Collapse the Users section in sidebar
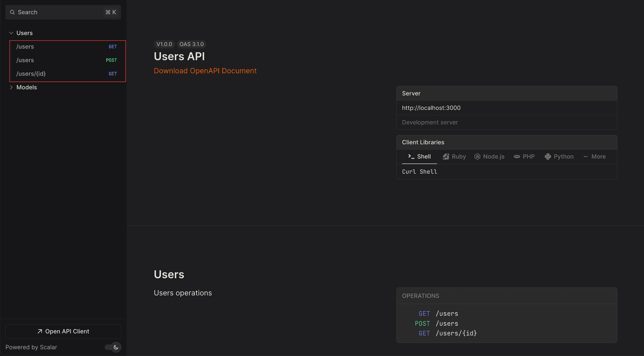The height and width of the screenshot is (356, 644). (x=11, y=33)
